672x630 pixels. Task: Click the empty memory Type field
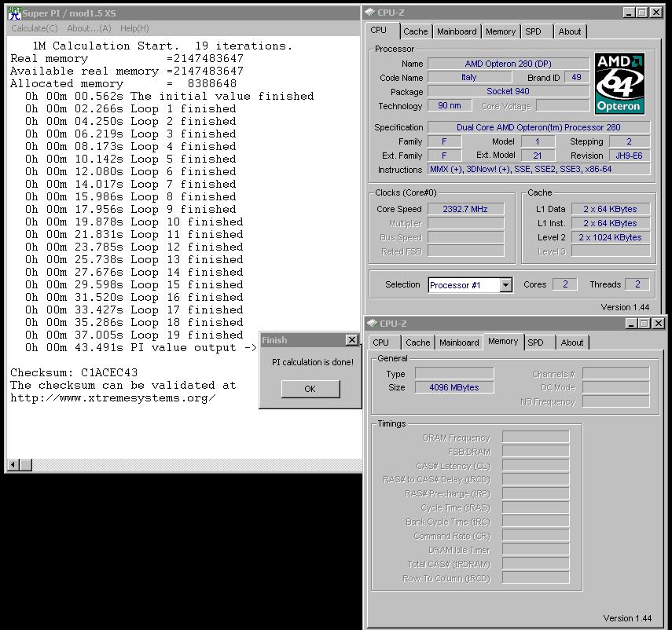(x=454, y=373)
